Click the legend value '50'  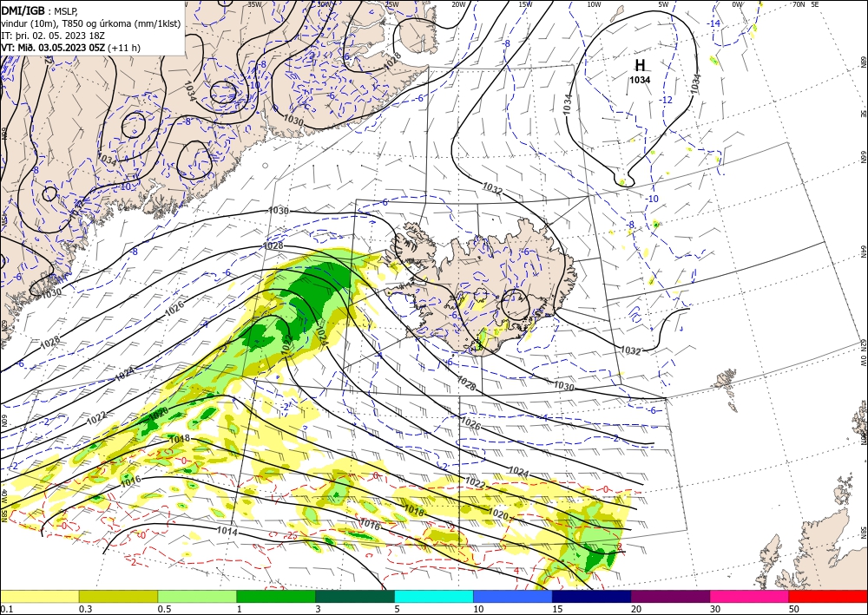pos(794,609)
